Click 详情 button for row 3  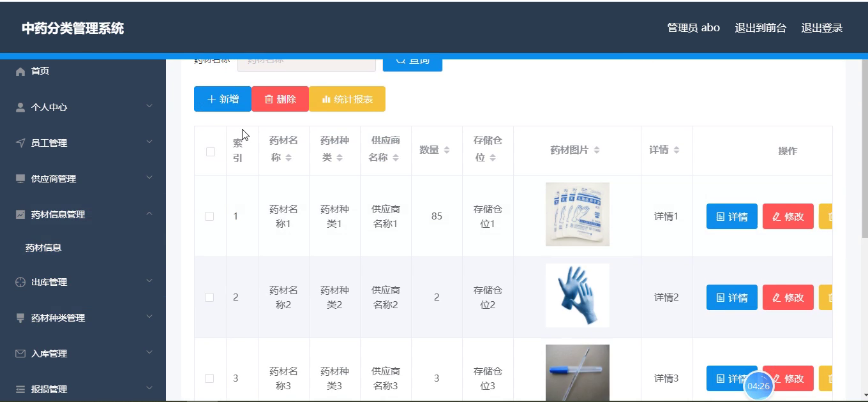(732, 378)
